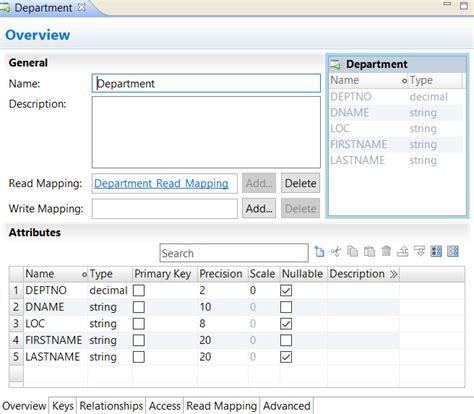Viewport: 474px width, 414px height.
Task: Click the Move Down arrow icon
Action: 420,251
